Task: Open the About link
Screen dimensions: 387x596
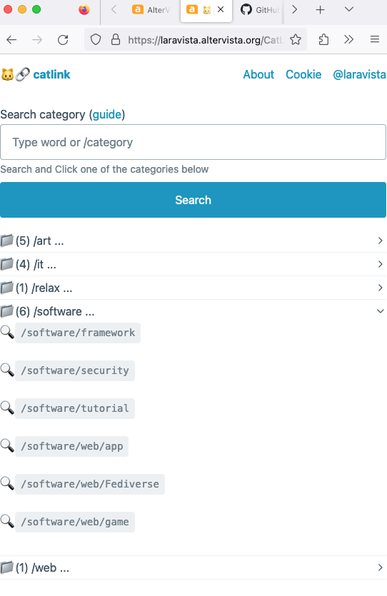Action: tap(259, 74)
